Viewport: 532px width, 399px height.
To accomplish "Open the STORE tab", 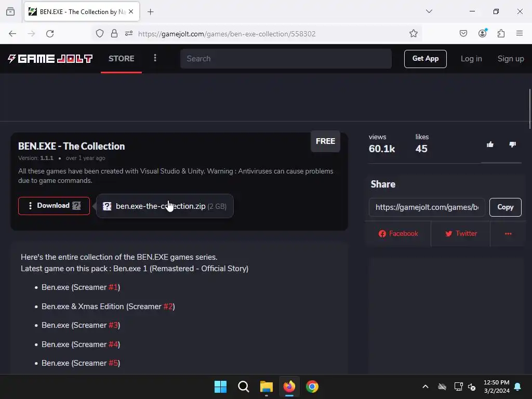I will (x=122, y=58).
